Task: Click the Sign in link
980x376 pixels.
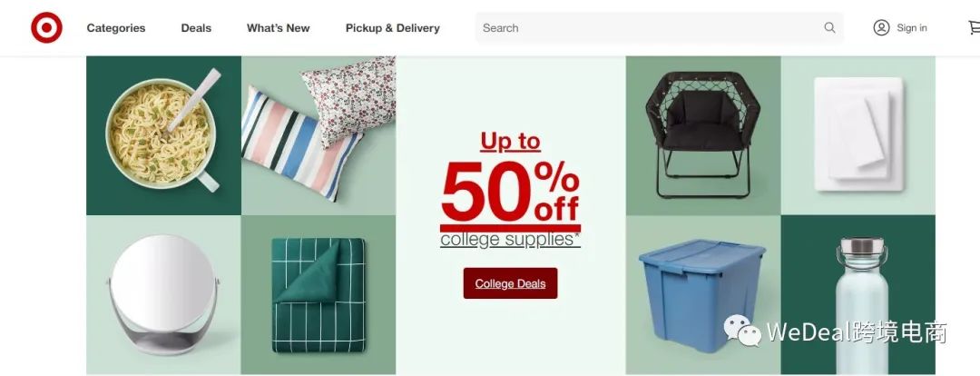Action: (x=911, y=27)
